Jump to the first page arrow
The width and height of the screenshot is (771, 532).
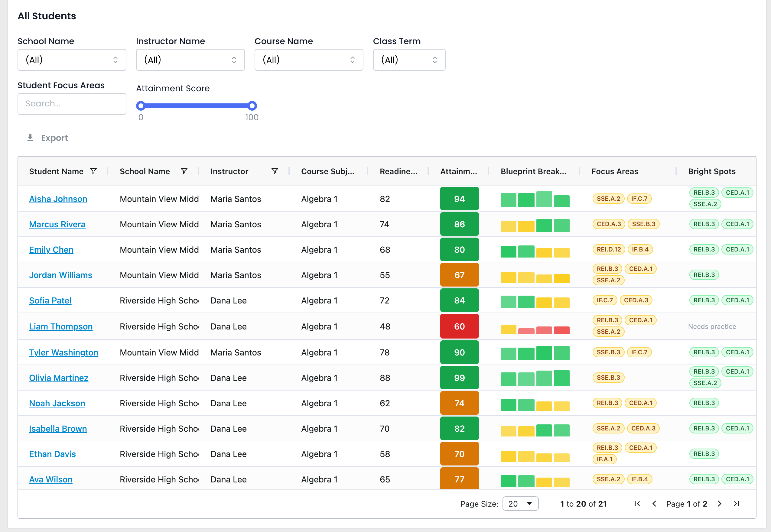(x=637, y=504)
